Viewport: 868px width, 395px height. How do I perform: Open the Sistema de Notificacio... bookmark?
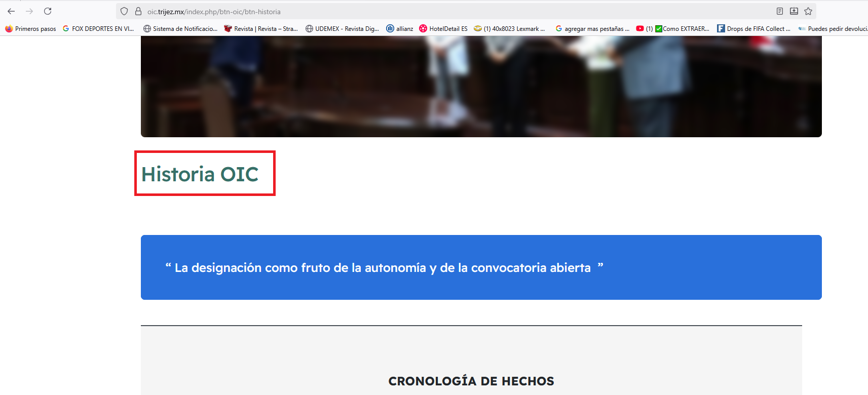[180, 29]
